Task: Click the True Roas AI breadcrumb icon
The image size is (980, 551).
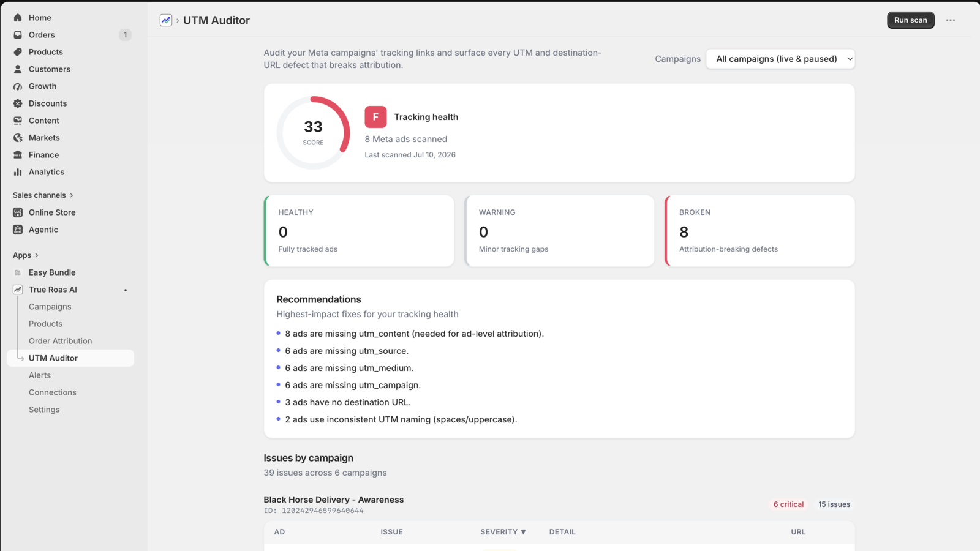Action: (166, 20)
